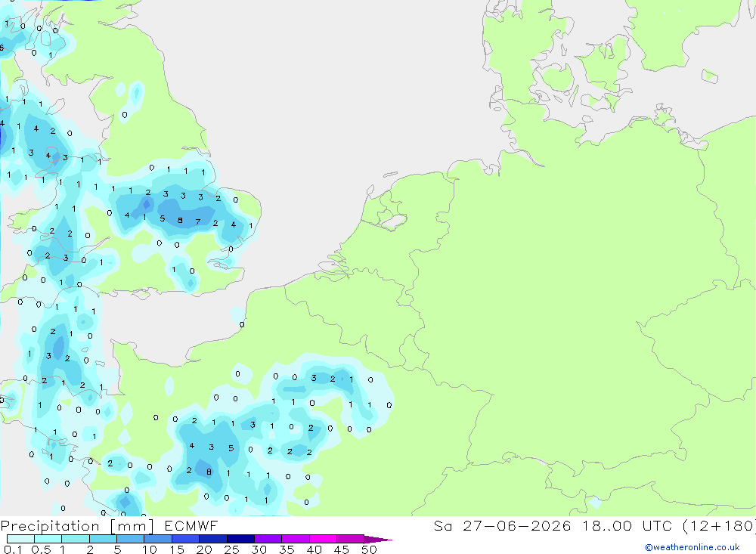Click the legend label "0.1"
756x554 pixels.
point(13,549)
